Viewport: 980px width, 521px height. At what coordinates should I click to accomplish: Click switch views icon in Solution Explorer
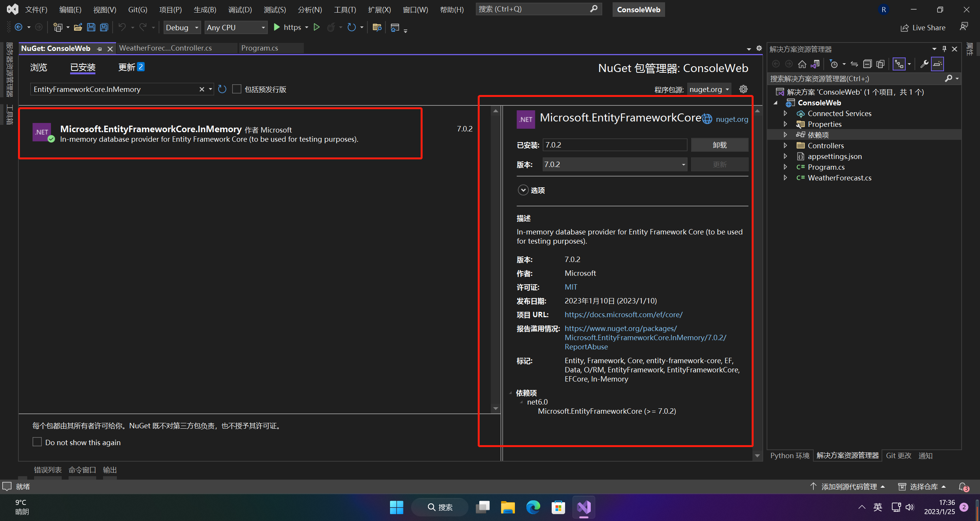point(815,64)
